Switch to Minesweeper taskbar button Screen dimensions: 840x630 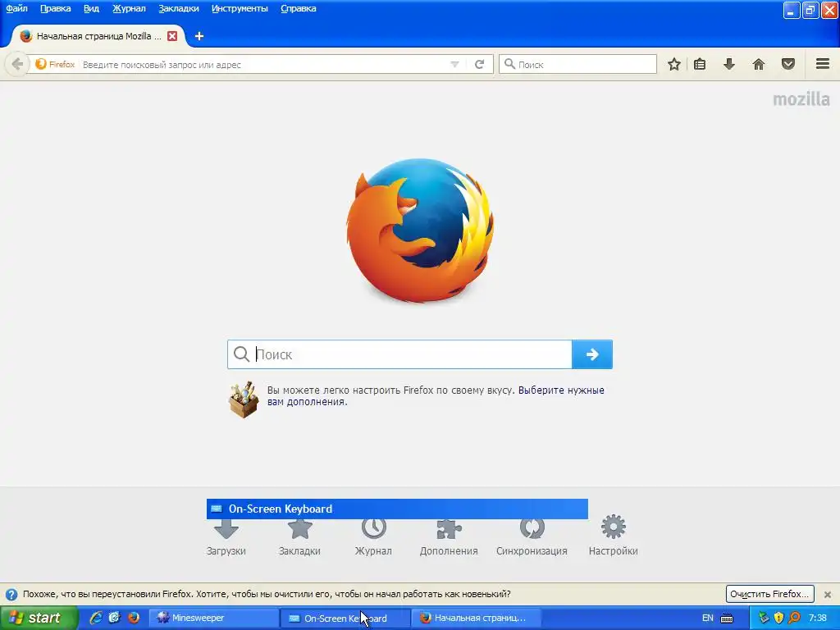coord(213,618)
